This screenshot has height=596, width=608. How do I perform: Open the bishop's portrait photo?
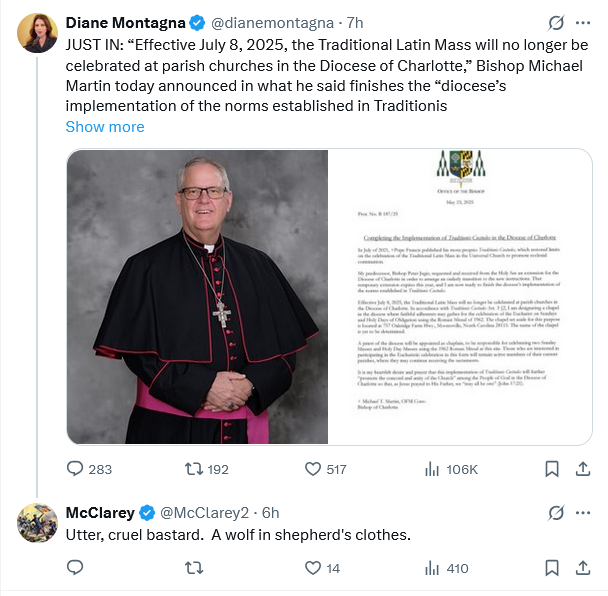tap(198, 296)
